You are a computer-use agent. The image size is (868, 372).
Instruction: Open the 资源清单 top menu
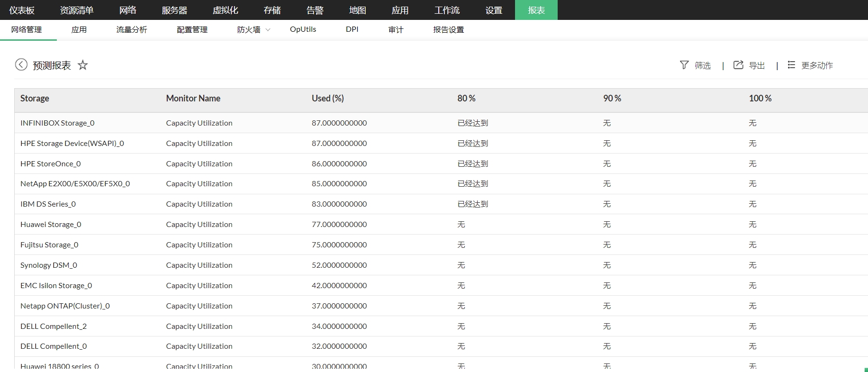point(77,10)
